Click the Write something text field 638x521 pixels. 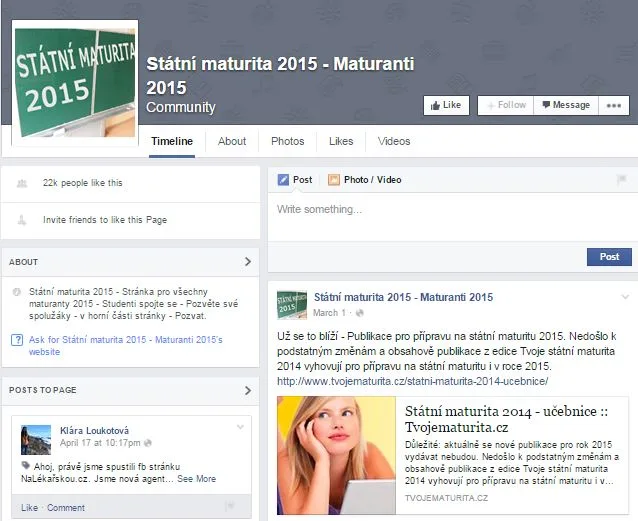[x=452, y=217]
